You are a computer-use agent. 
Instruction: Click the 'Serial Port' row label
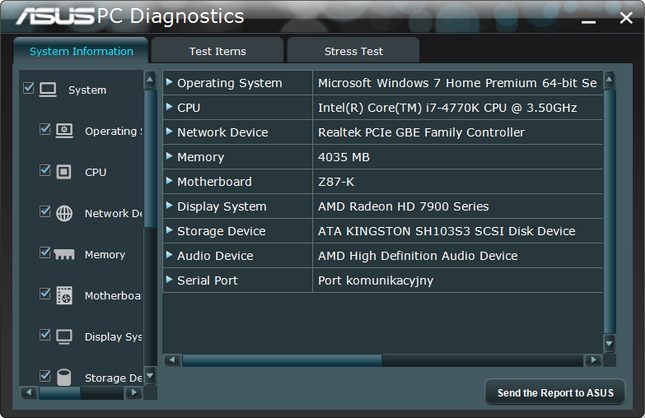click(x=207, y=281)
